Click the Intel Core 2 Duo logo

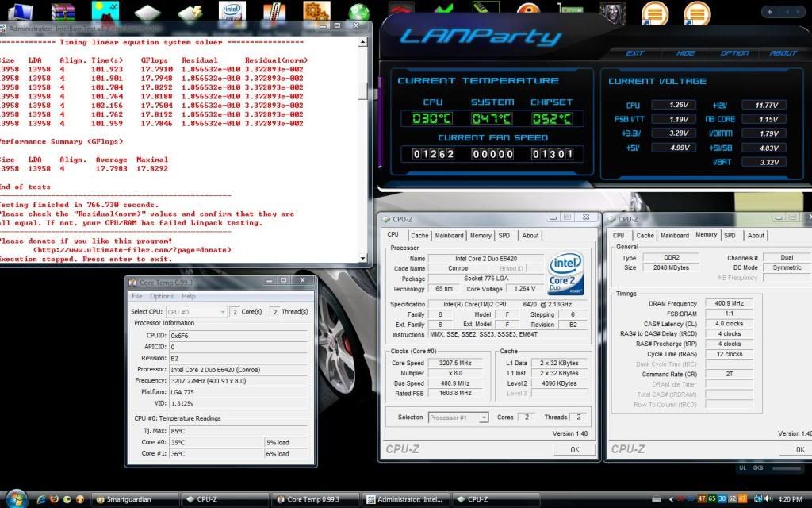click(565, 274)
